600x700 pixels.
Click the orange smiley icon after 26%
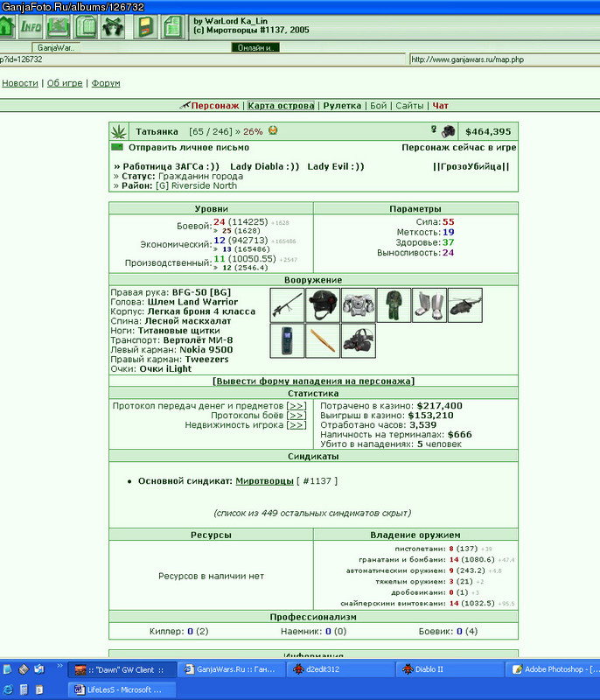click(x=273, y=130)
